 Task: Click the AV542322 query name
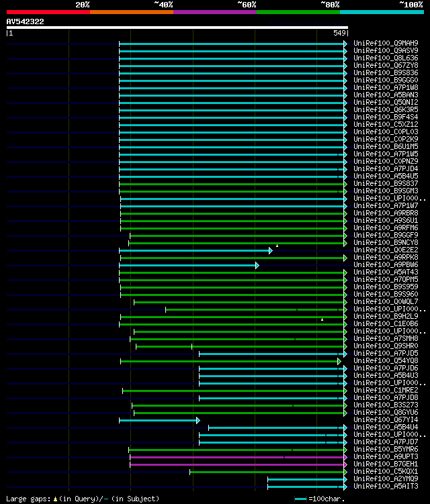pos(25,21)
